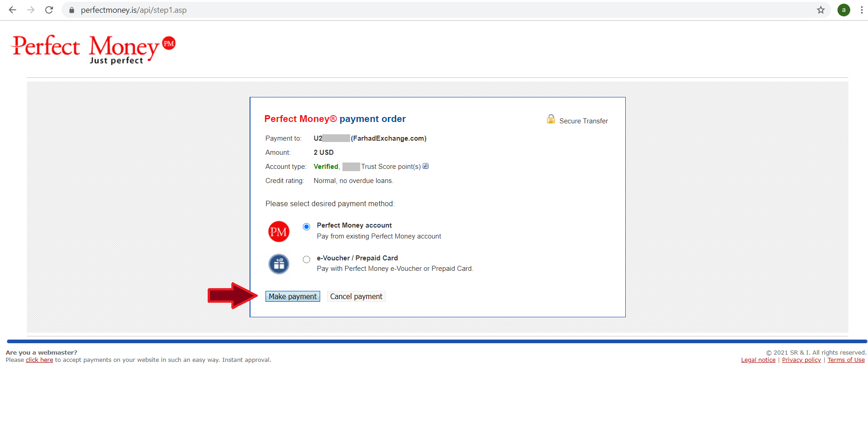Open the Privacy policy link
This screenshot has width=868, height=442.
tap(802, 360)
